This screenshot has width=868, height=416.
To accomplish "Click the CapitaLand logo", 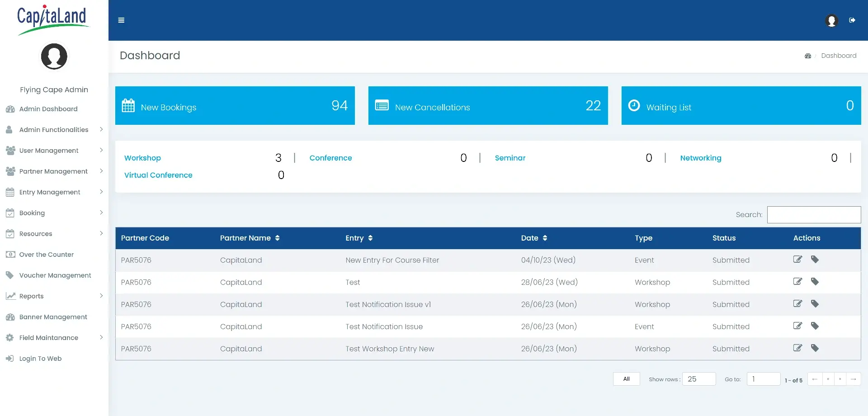I will pos(52,19).
